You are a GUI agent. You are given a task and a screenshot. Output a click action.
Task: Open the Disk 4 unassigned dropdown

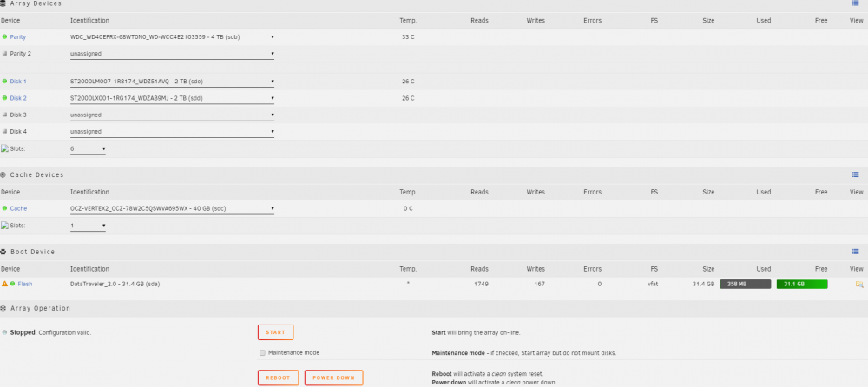click(172, 131)
